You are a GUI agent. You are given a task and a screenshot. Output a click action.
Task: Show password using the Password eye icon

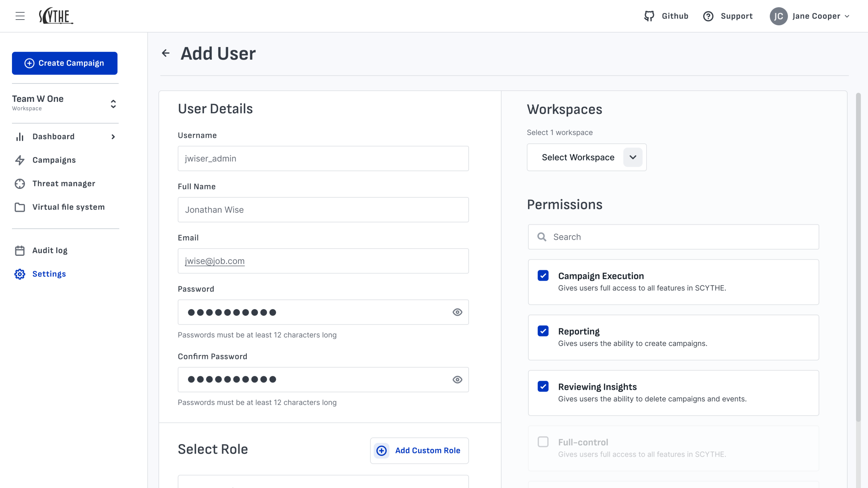(x=457, y=312)
